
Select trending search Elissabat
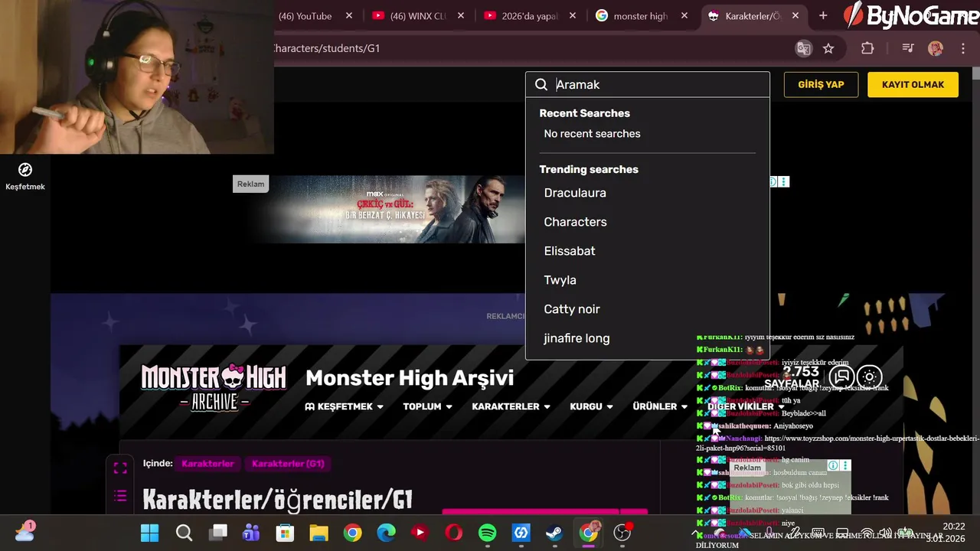pos(570,251)
